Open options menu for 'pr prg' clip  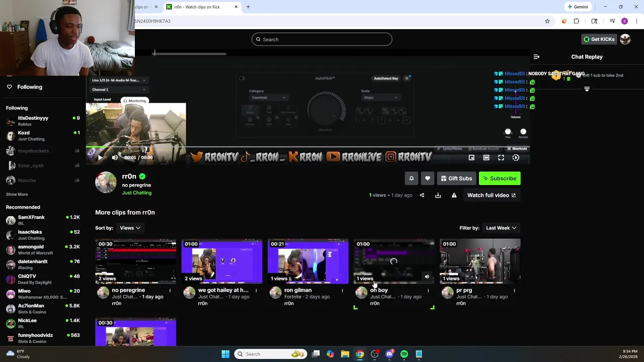pyautogui.click(x=514, y=291)
